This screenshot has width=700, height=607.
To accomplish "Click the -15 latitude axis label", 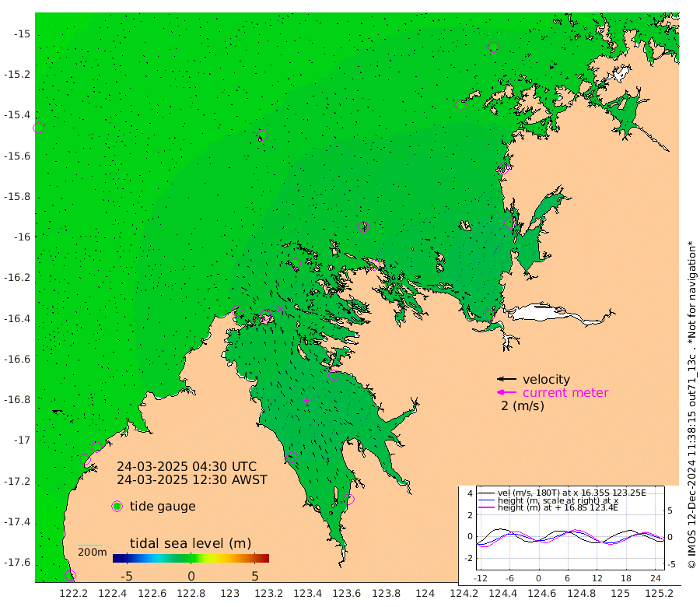I will [x=22, y=34].
